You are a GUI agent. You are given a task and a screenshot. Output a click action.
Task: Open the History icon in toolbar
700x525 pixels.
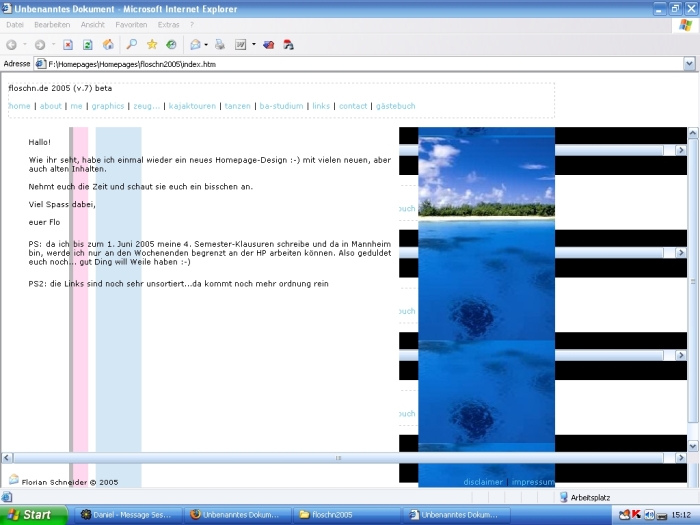tap(171, 44)
